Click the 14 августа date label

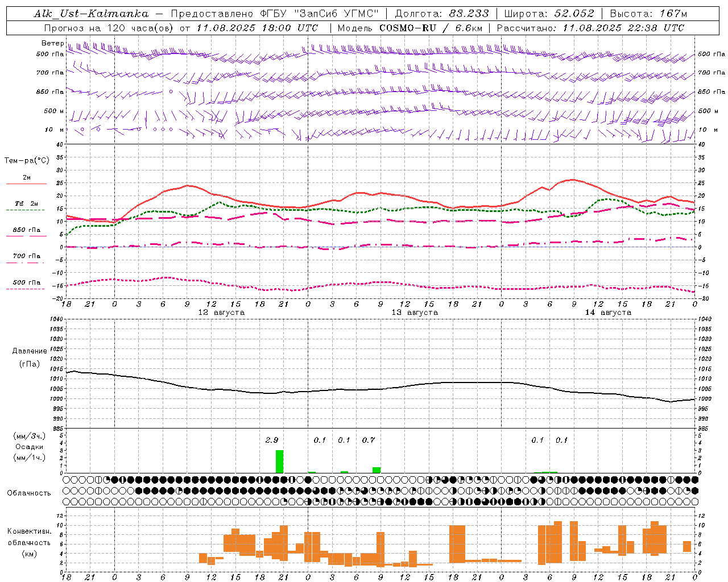608,313
